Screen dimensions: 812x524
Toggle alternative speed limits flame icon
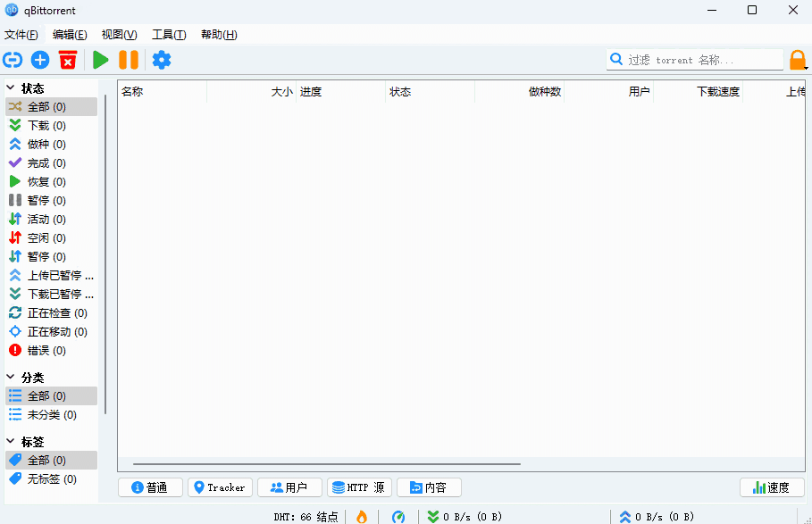(361, 516)
